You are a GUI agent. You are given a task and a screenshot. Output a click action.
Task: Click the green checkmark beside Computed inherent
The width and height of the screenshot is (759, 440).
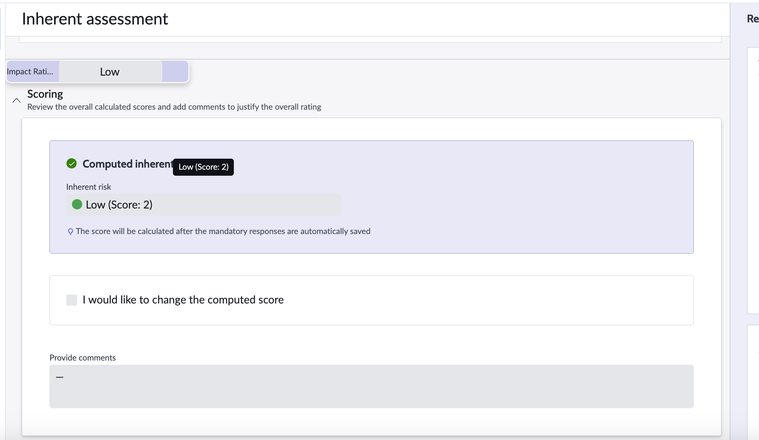pyautogui.click(x=72, y=164)
